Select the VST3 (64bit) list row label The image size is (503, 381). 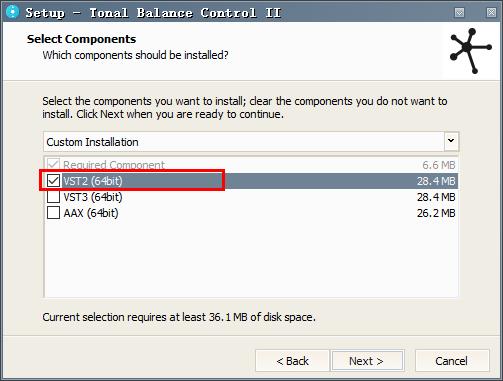[93, 197]
